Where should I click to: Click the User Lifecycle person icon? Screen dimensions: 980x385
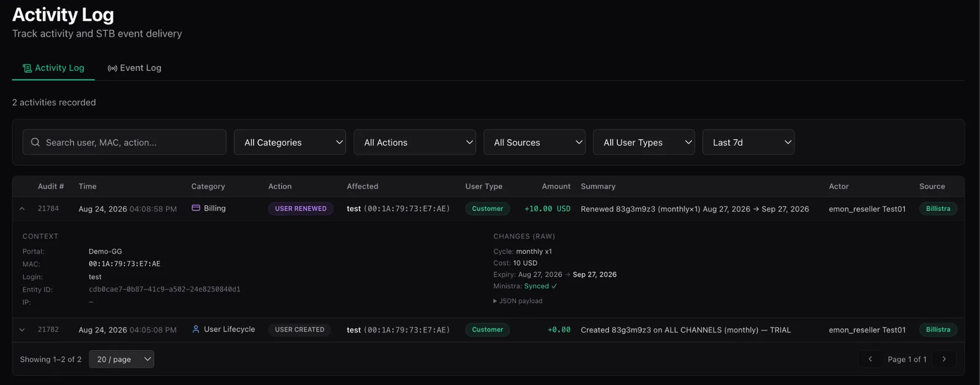[196, 329]
